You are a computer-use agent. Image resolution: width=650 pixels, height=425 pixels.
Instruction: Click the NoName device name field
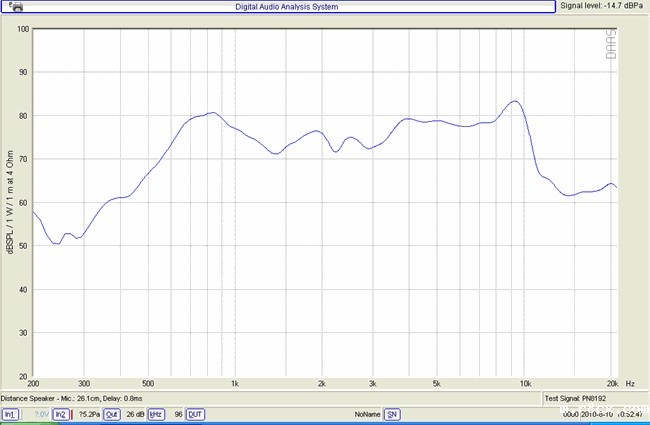click(x=366, y=414)
